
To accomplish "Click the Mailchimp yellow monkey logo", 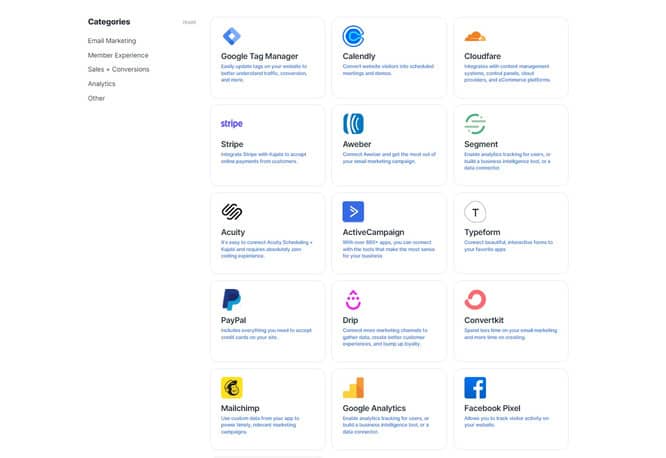I will (x=232, y=387).
